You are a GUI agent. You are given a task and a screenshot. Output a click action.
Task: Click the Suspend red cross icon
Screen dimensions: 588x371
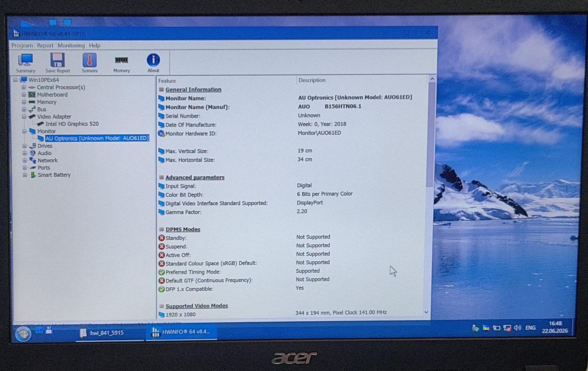[x=161, y=246]
